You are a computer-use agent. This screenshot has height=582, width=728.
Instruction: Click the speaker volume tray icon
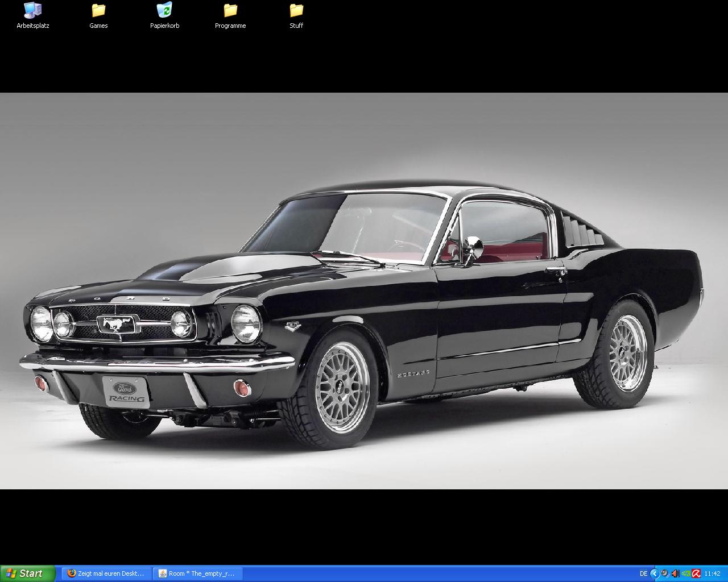click(675, 573)
